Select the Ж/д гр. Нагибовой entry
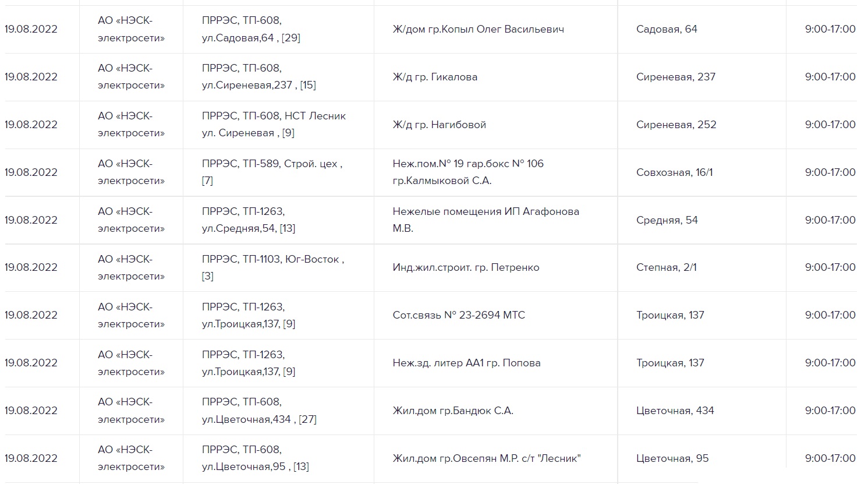Image resolution: width=868 pixels, height=484 pixels. 439,125
